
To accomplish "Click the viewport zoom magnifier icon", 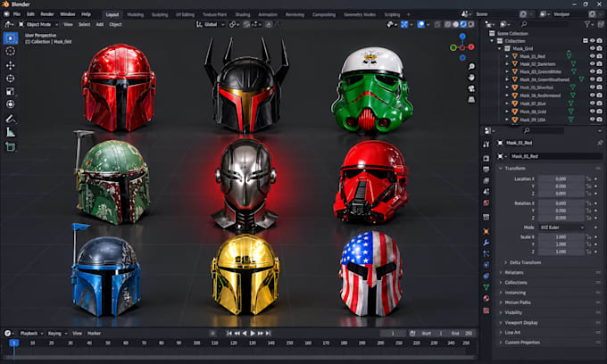I will [471, 67].
